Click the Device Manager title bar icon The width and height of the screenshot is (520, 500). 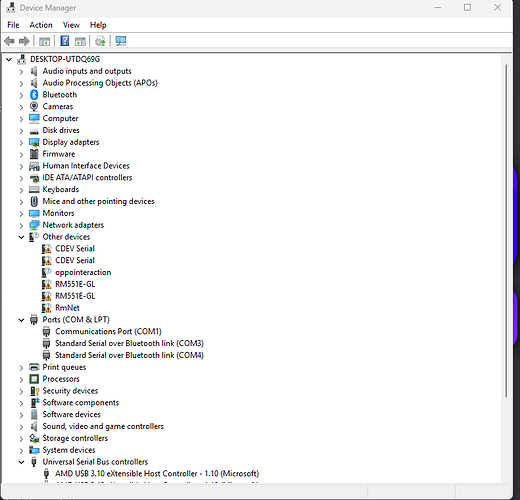click(x=11, y=7)
